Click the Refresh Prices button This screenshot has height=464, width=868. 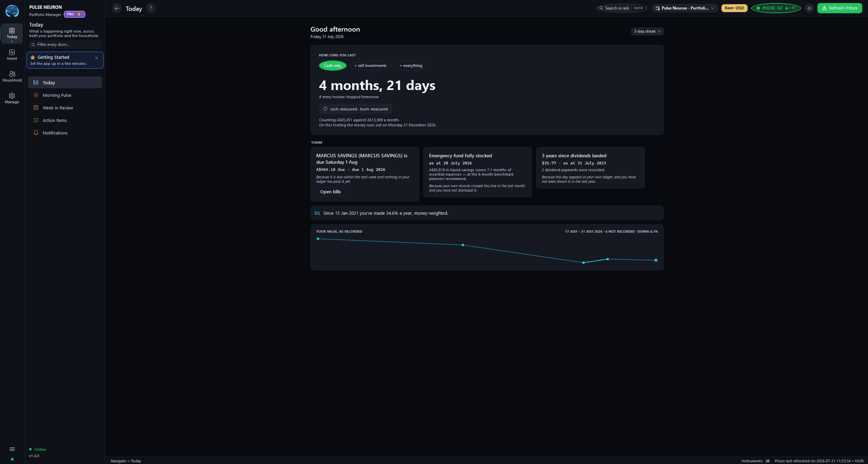[x=839, y=8]
